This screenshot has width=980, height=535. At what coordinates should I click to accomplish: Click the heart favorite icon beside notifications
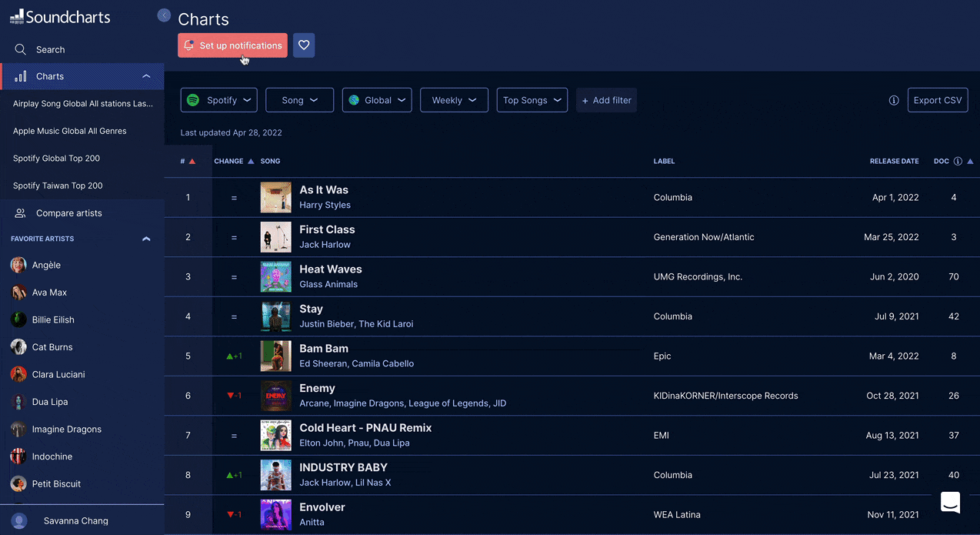point(304,45)
